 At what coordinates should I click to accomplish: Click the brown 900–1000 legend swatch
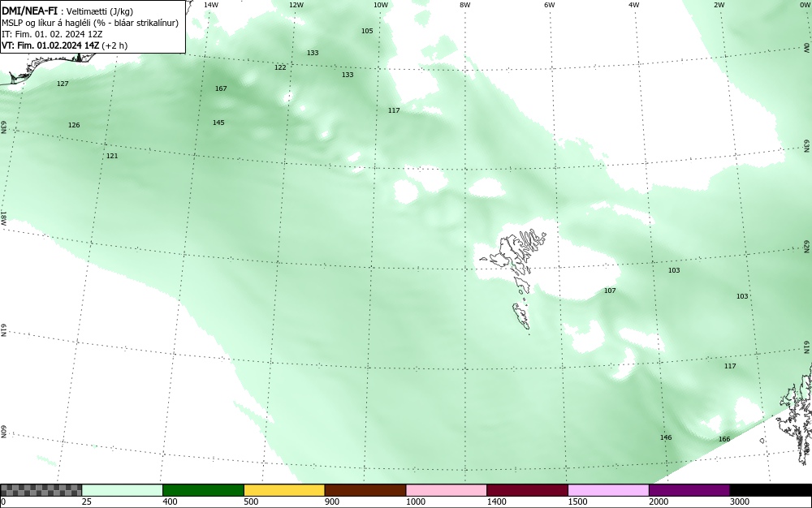[x=365, y=490]
